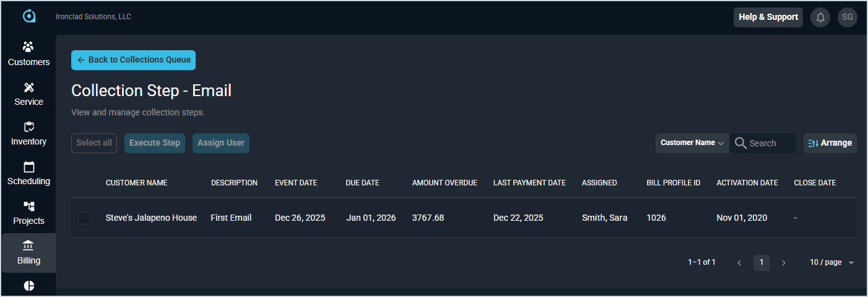Open the Arrange columns options
The width and height of the screenshot is (868, 297).
830,143
